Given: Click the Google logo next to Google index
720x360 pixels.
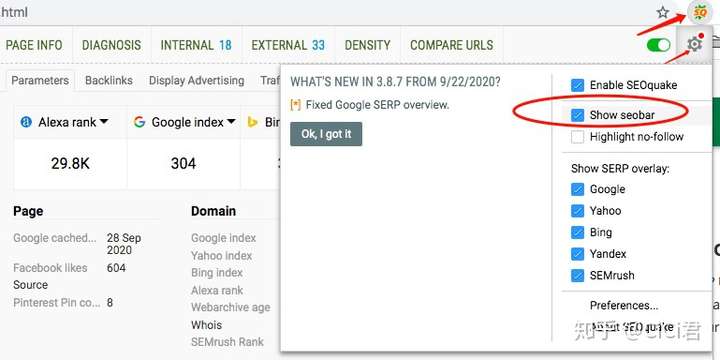Looking at the screenshot, I should tap(139, 122).
